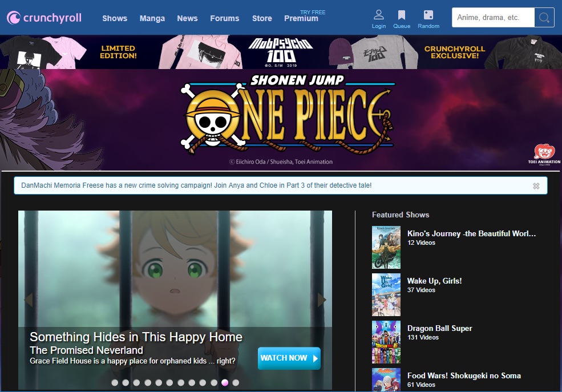Screen dimensions: 562x392
Task: Open Wake Up, Girls! show link
Action: pyautogui.click(x=434, y=281)
